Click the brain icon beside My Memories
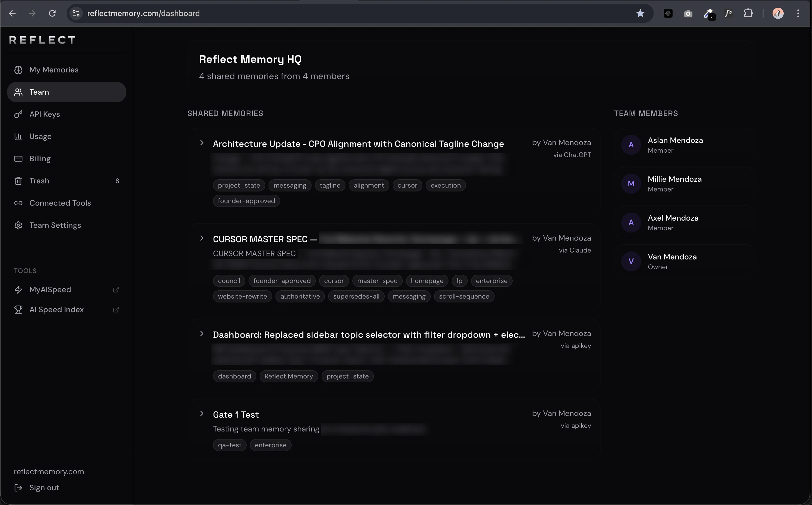Screen dimensions: 812x505 18,70
